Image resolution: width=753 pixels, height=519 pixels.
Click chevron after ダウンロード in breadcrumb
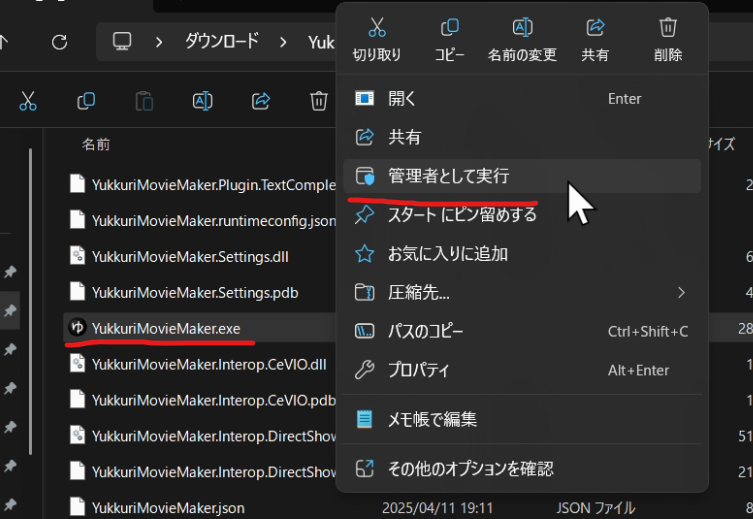click(283, 43)
